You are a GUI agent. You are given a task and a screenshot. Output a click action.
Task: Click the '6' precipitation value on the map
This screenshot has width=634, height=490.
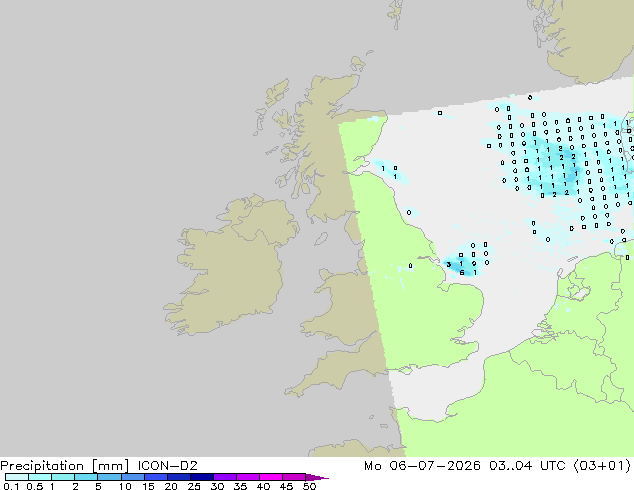pos(462,273)
